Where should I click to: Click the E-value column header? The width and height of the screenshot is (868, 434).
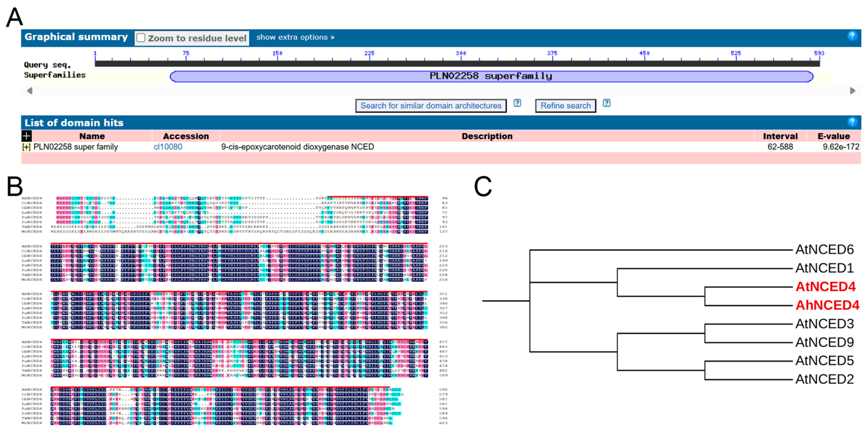pos(833,136)
